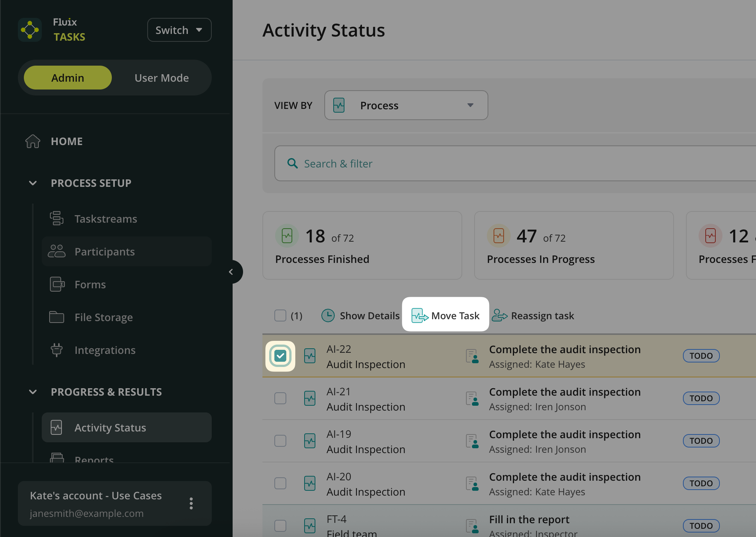Screen dimensions: 756x537
Task: Click the search magnifier icon
Action: (x=293, y=163)
